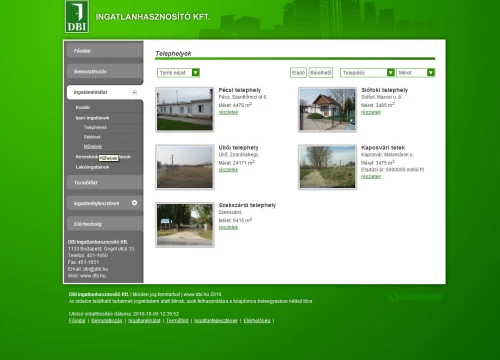This screenshot has height=360, width=500.
Task: Click the 'INGATLANHASZNOSÍTÓ KFT.' header title
Action: (153, 17)
